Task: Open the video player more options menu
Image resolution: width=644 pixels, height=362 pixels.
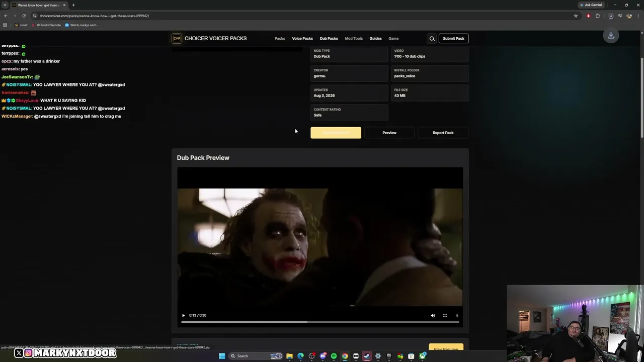Action: pos(457,315)
